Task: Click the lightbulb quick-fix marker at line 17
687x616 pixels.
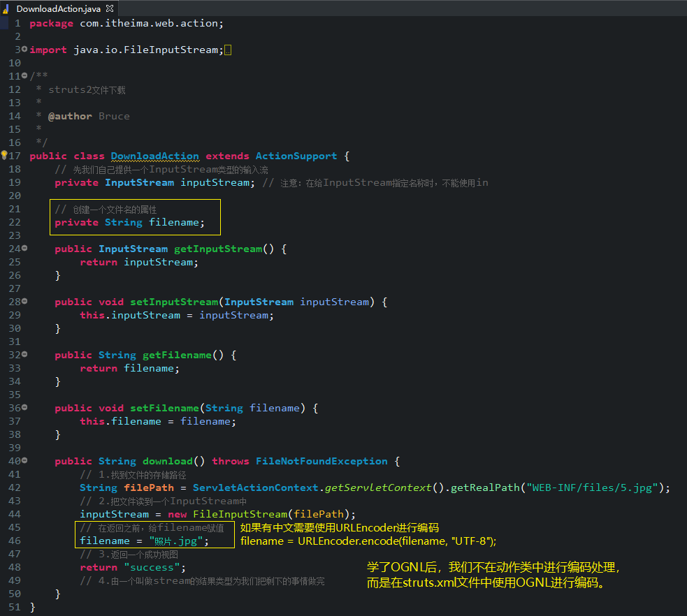Action: [4, 154]
